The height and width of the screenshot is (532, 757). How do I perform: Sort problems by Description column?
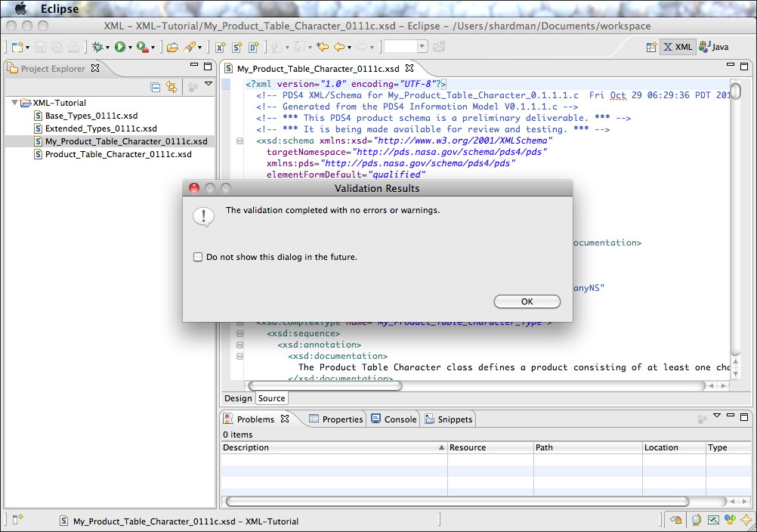(334, 447)
